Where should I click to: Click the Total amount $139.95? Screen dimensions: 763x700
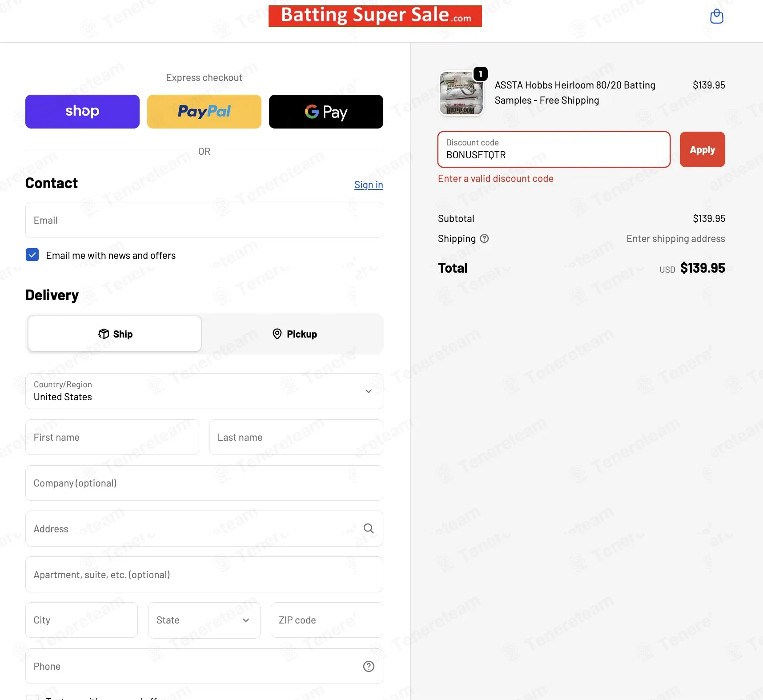point(703,268)
